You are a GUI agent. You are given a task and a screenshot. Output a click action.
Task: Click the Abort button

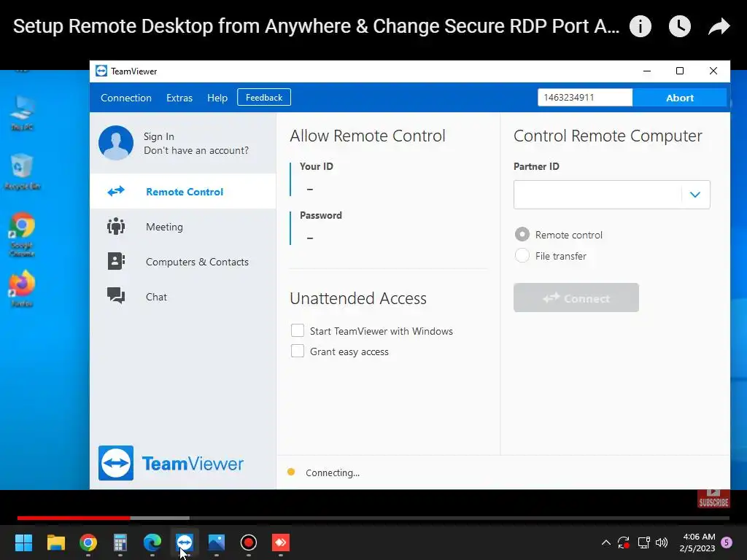pos(680,98)
